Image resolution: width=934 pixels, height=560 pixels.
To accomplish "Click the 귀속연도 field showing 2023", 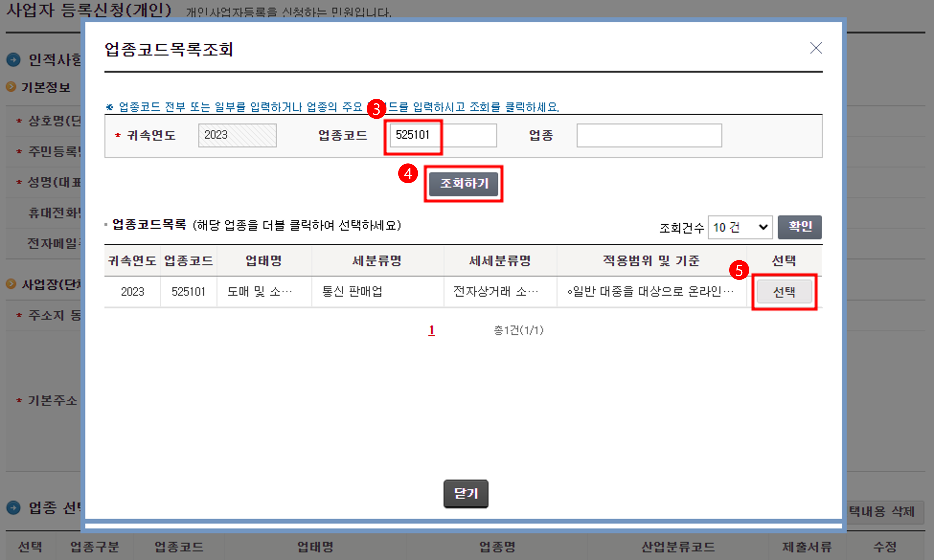I will click(237, 135).
